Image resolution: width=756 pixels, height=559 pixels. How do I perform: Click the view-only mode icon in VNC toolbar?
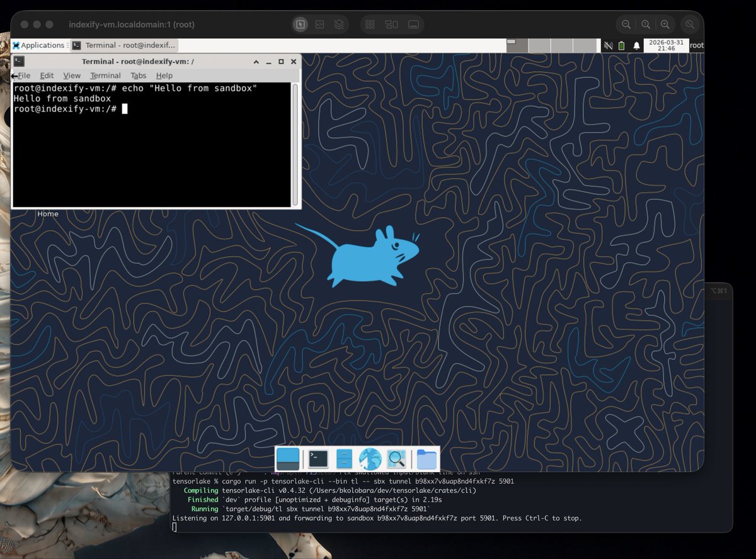(319, 25)
